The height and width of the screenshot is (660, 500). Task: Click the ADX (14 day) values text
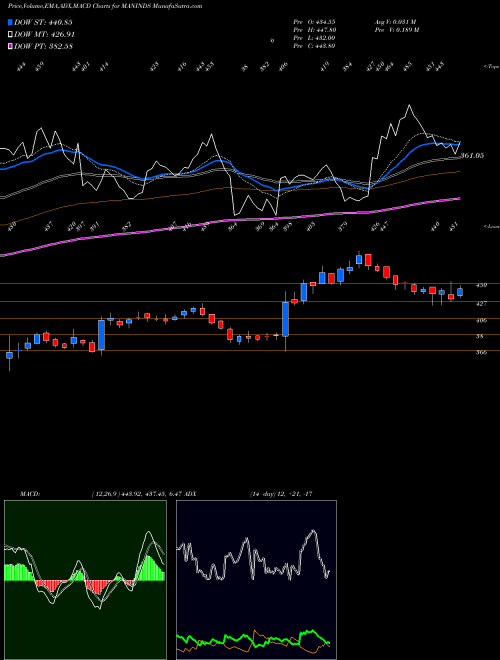pyautogui.click(x=281, y=494)
